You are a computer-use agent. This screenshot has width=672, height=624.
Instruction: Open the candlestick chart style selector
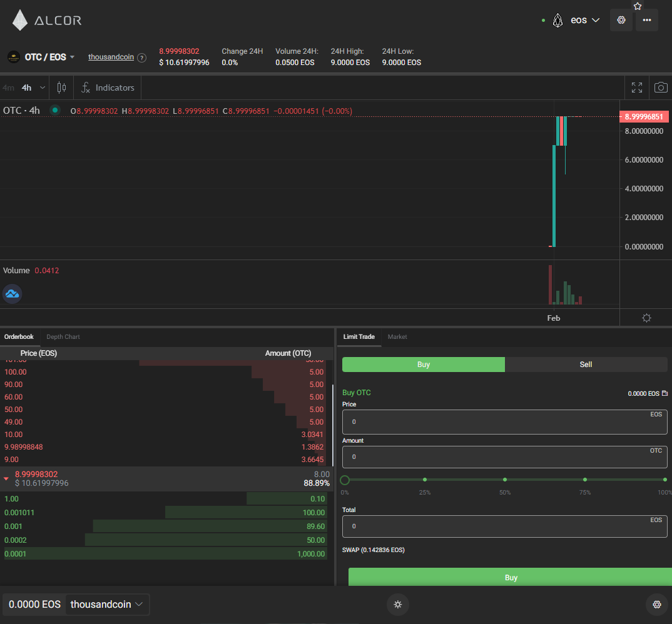click(61, 88)
